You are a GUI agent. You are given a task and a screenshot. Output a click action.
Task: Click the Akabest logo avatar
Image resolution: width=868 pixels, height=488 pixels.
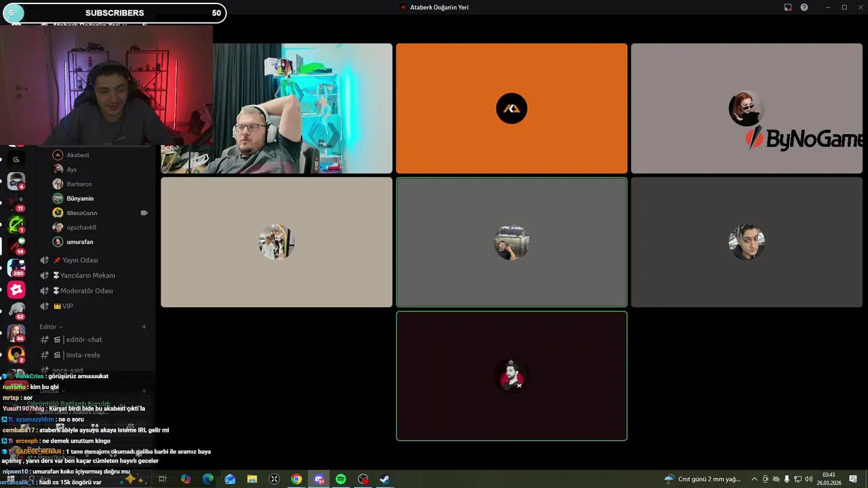511,108
